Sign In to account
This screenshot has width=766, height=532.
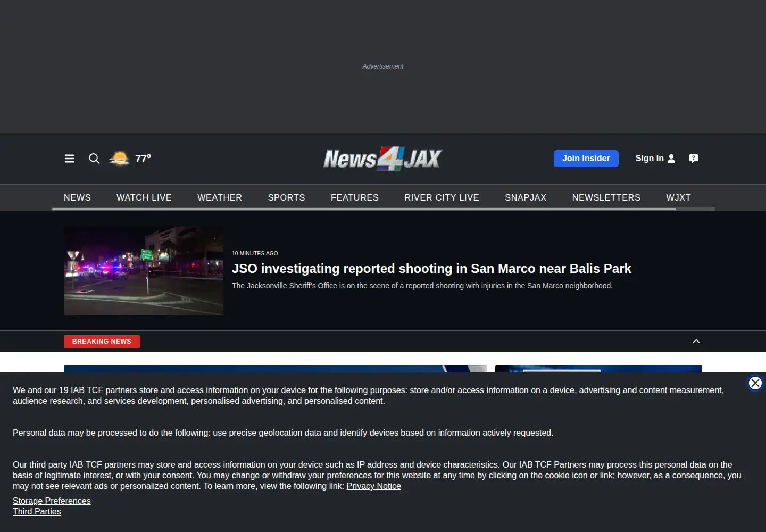click(x=655, y=159)
